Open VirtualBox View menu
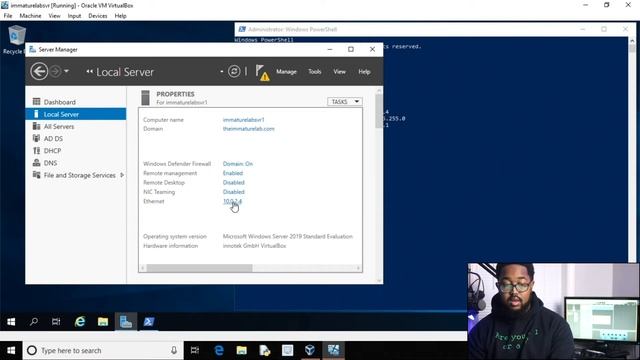This screenshot has height=360, width=640. pyautogui.click(x=54, y=16)
